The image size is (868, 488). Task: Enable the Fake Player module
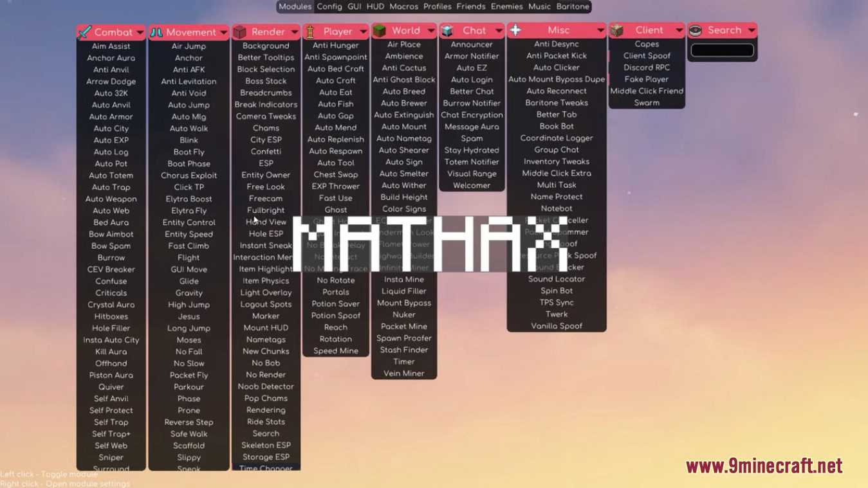[647, 79]
